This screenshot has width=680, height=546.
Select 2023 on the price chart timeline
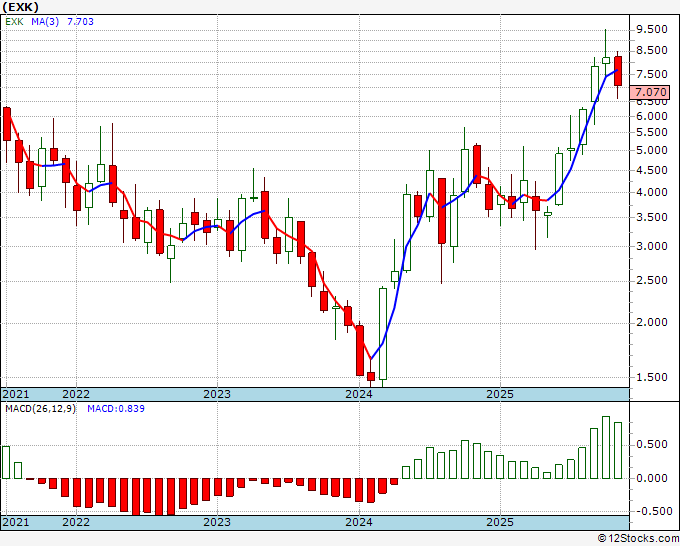(x=217, y=395)
